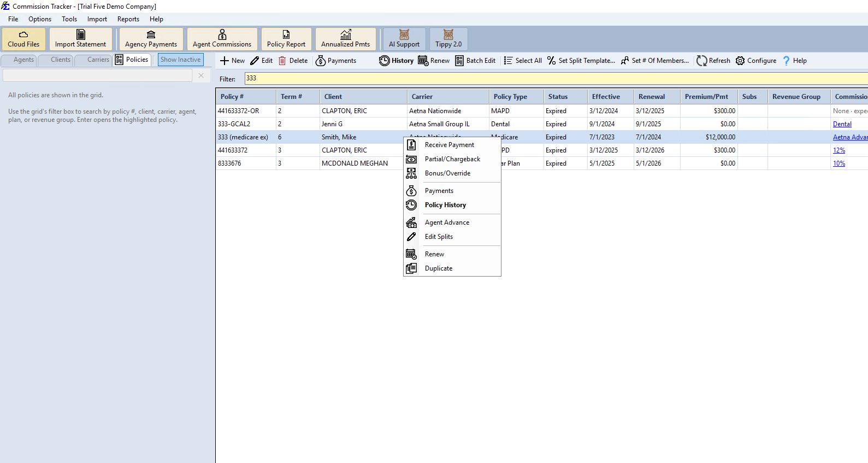Open the Tools menu
Viewport: 868px width, 463px height.
tap(69, 19)
